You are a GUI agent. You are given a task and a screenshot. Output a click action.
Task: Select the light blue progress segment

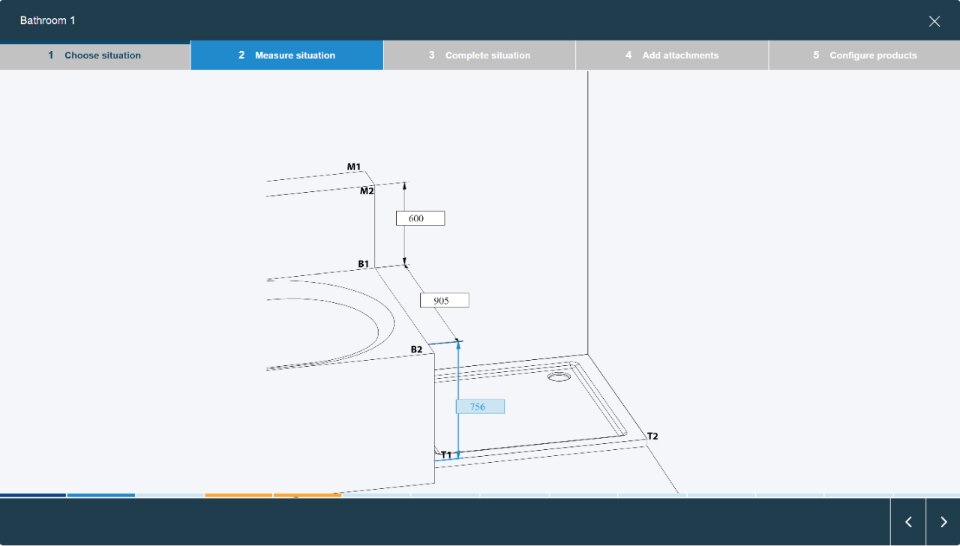[x=101, y=495]
